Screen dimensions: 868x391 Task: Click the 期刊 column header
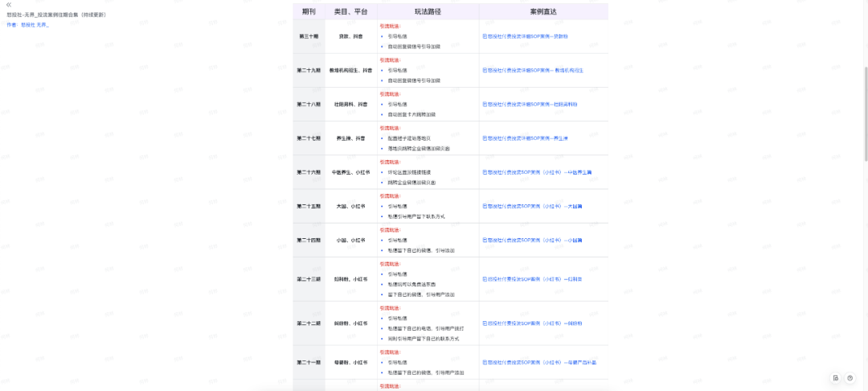click(x=309, y=11)
